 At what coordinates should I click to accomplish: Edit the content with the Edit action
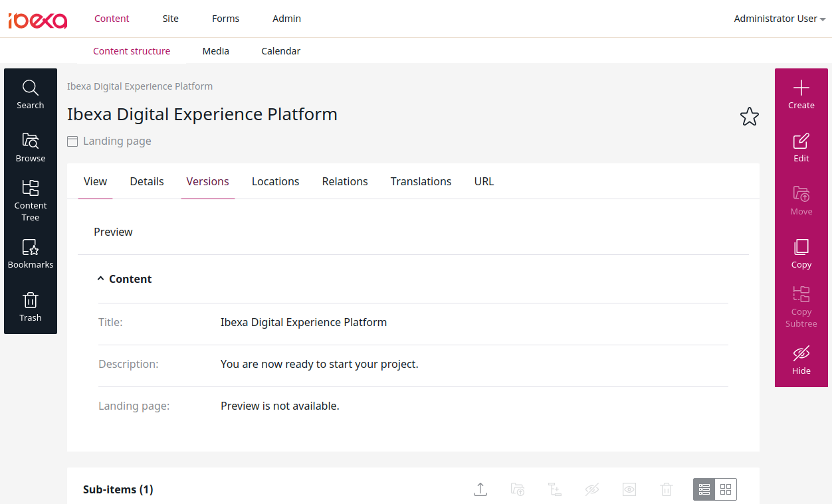(x=801, y=147)
